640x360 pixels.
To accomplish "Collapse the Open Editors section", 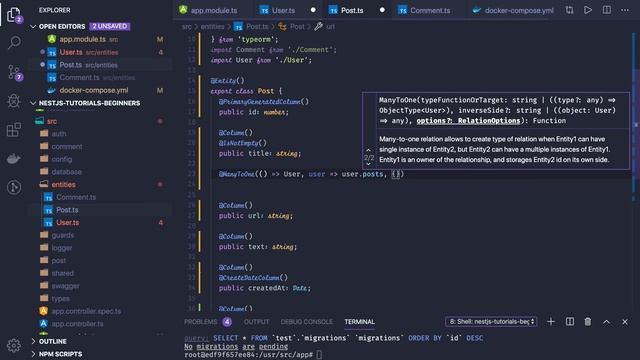I will (100, 26).
